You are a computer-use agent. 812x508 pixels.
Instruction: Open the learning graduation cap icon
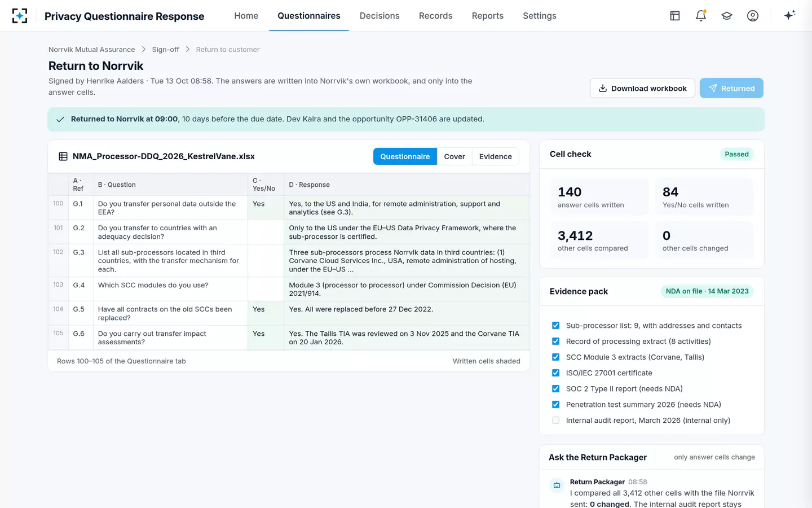click(727, 16)
